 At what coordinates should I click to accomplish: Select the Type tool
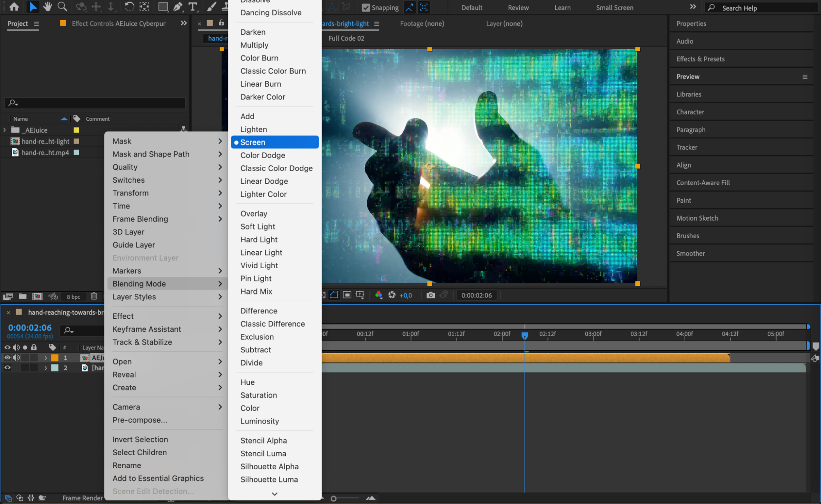coord(192,7)
